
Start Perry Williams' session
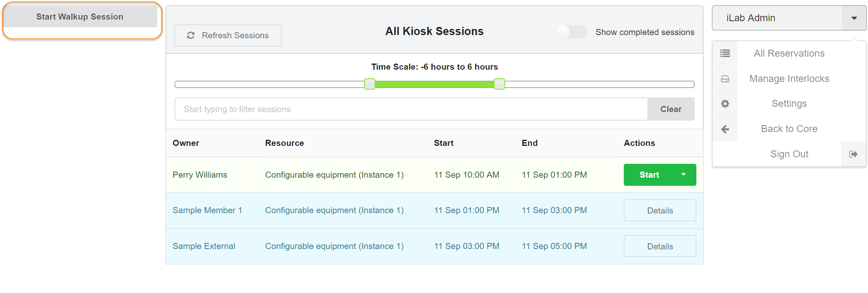click(x=649, y=175)
